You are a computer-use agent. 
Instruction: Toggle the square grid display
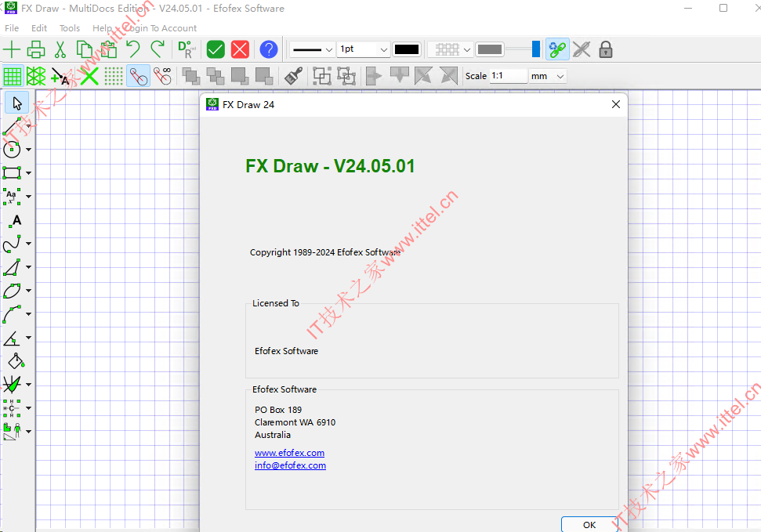coord(12,76)
